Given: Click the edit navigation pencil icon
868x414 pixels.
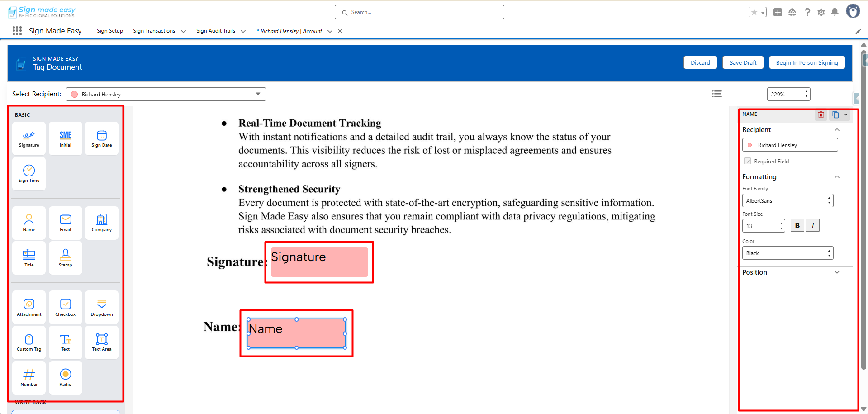Looking at the screenshot, I should point(858,31).
